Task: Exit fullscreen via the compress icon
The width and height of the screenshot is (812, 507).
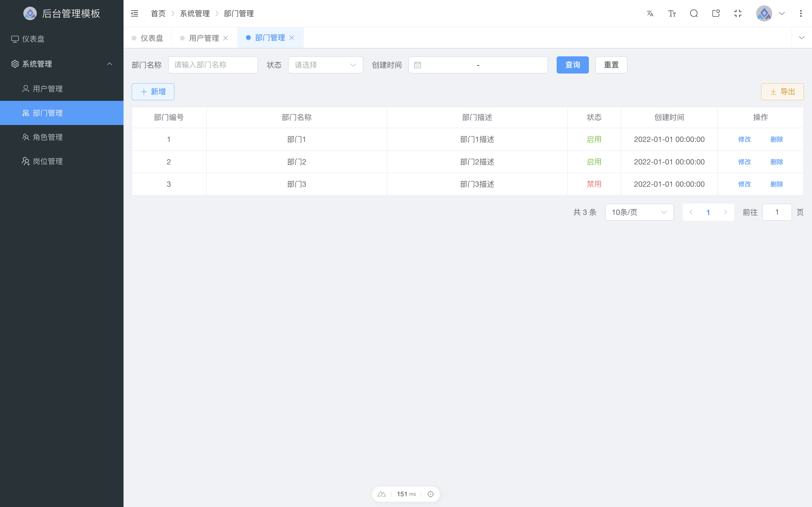Action: (738, 13)
